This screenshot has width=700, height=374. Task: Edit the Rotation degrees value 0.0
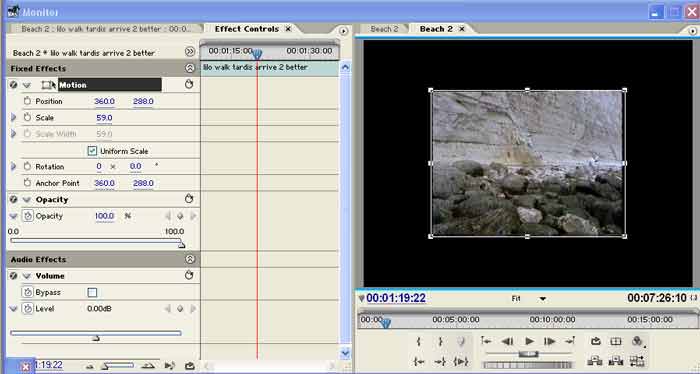[135, 166]
